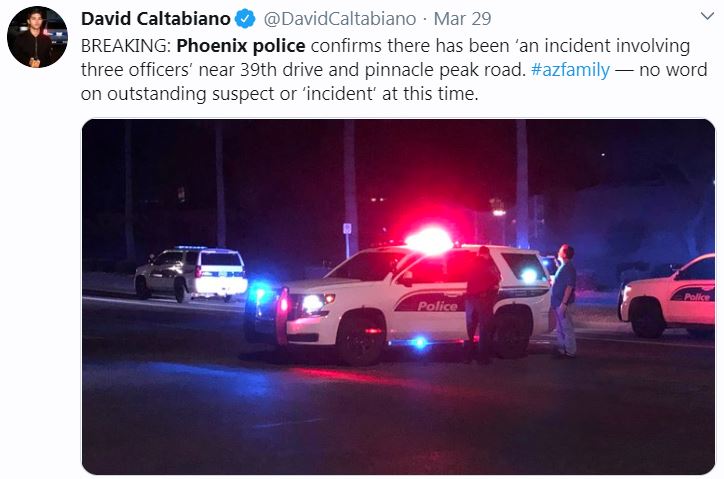Click the man in blue shirt in photo

564,301
